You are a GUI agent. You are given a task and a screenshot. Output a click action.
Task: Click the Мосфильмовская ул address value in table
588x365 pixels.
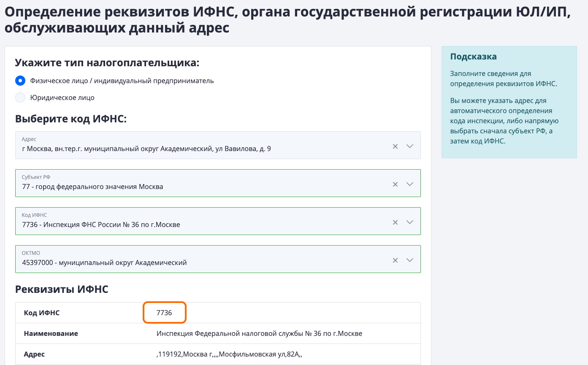(x=229, y=354)
